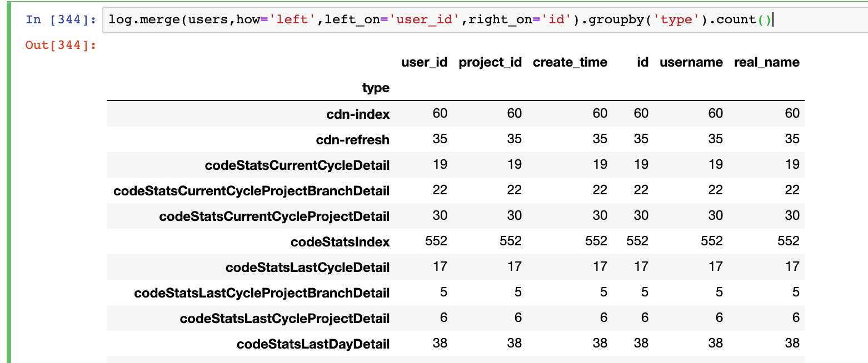Select the codeStatsIndex row label
The image size is (868, 363).
(x=340, y=241)
